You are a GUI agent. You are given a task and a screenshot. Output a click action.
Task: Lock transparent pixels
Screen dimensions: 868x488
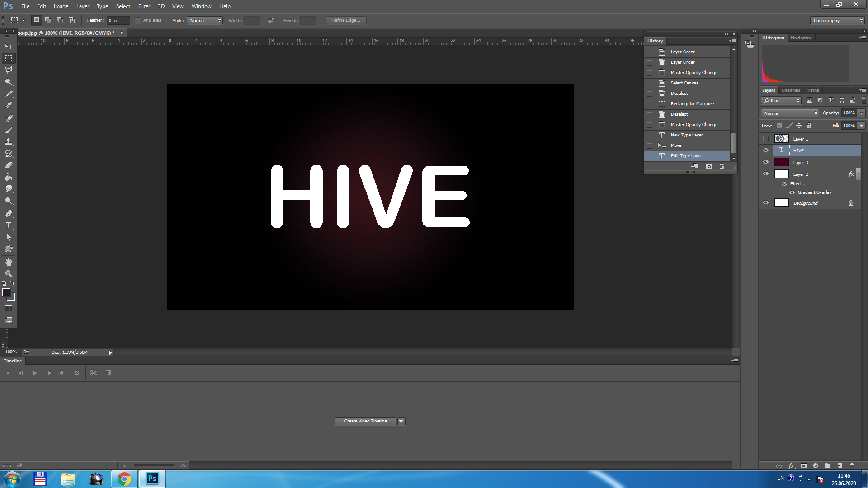pyautogui.click(x=779, y=126)
